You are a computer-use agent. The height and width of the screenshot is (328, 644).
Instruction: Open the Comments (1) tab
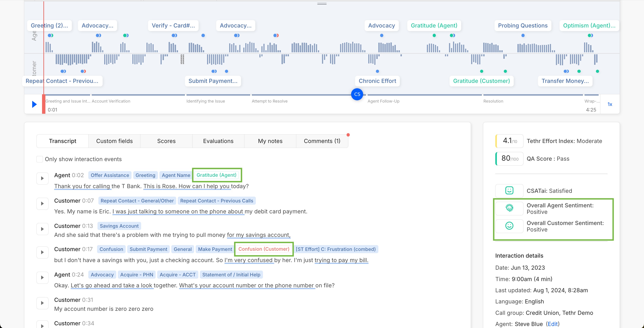[322, 141]
